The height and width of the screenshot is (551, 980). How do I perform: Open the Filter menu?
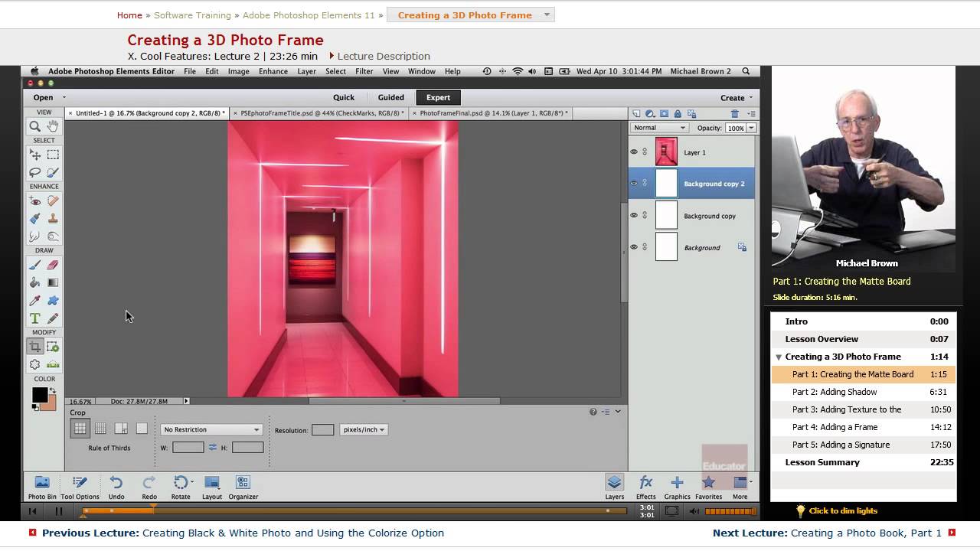point(364,71)
